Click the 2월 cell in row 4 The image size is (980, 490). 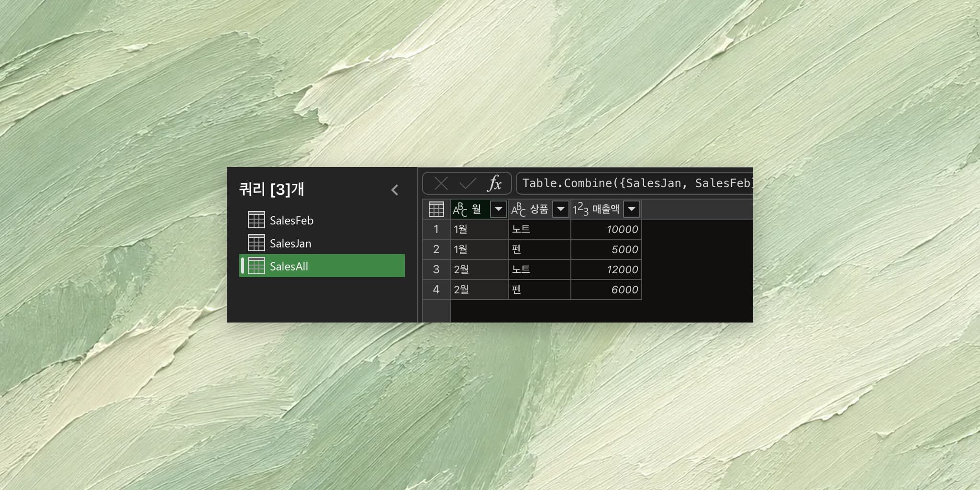coord(479,290)
